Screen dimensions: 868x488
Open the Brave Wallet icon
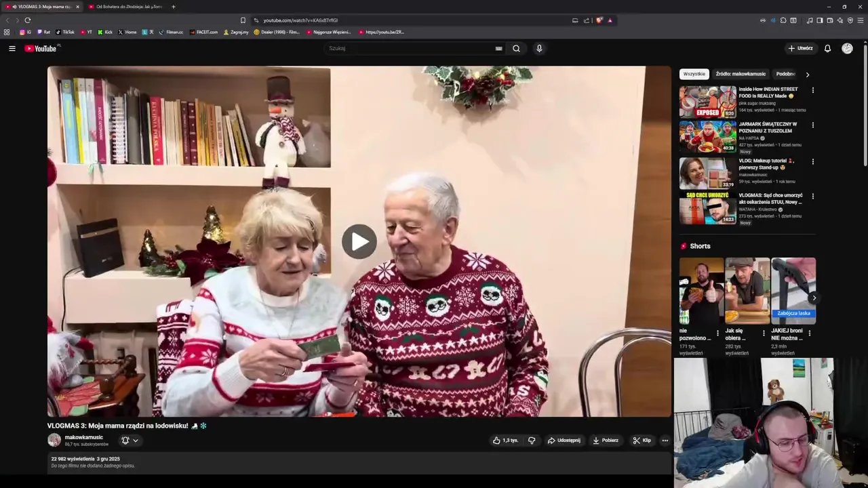click(830, 20)
